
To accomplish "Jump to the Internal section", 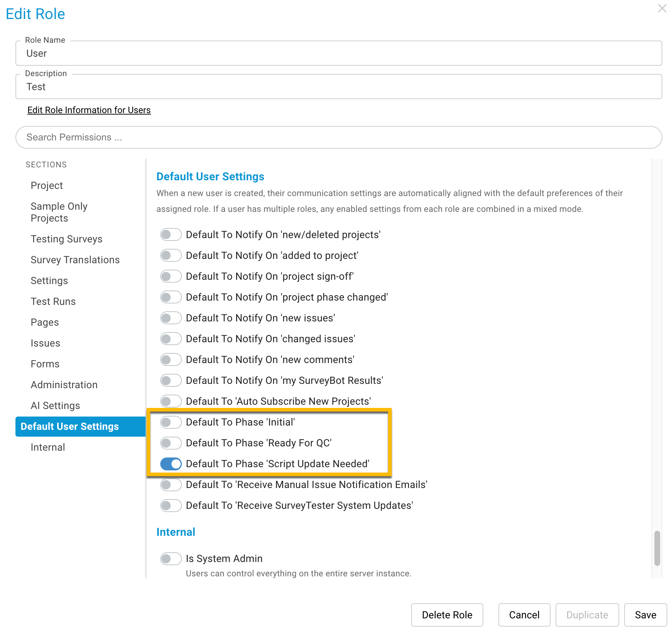I will [48, 447].
